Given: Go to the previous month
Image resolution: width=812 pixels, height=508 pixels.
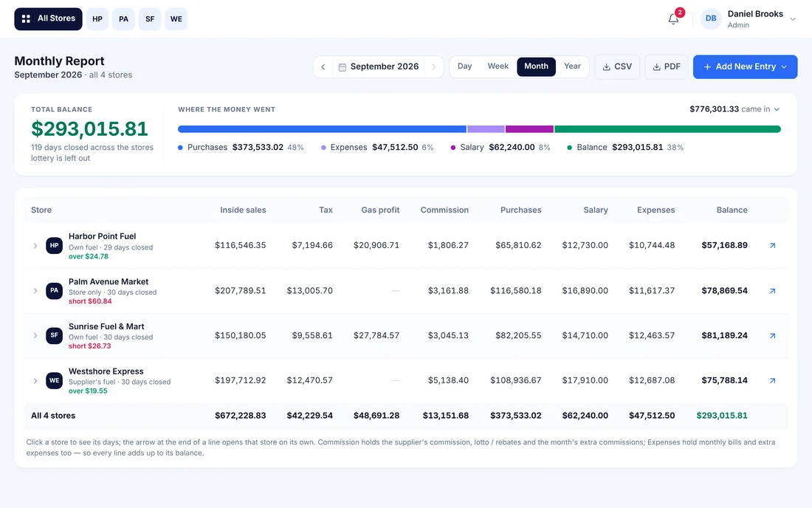Looking at the screenshot, I should (x=323, y=66).
